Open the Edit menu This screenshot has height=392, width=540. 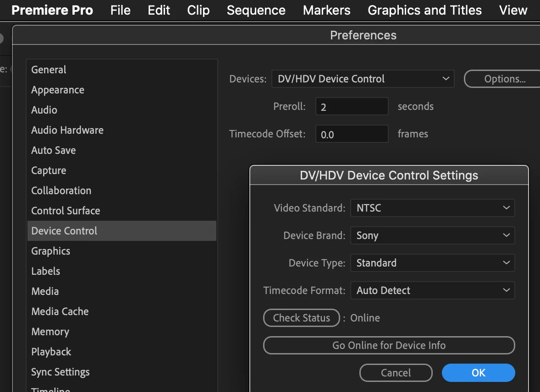point(159,11)
